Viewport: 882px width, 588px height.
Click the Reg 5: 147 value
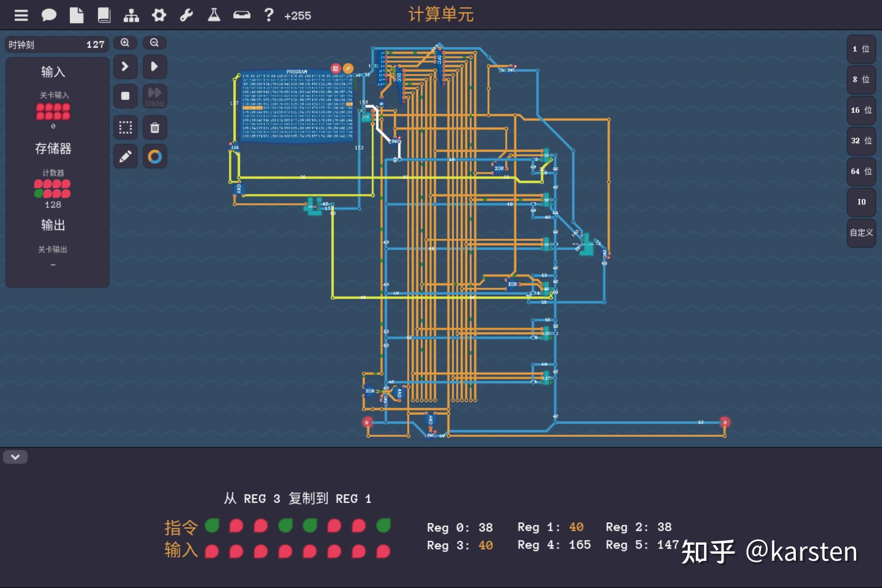pyautogui.click(x=642, y=545)
